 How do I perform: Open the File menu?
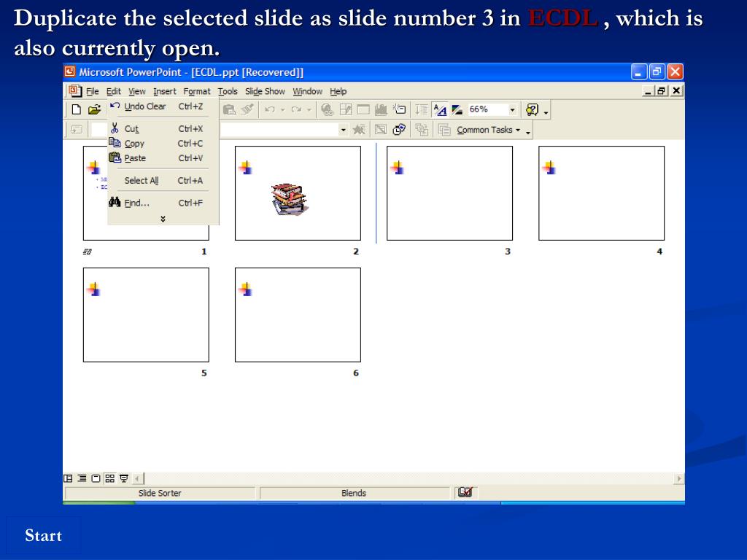click(x=93, y=91)
